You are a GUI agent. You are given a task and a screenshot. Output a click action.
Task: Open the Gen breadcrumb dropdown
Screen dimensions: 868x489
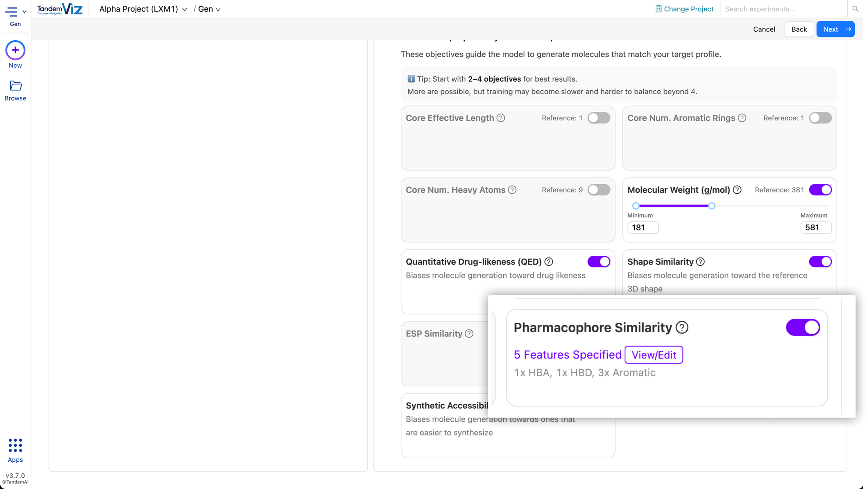pos(209,9)
